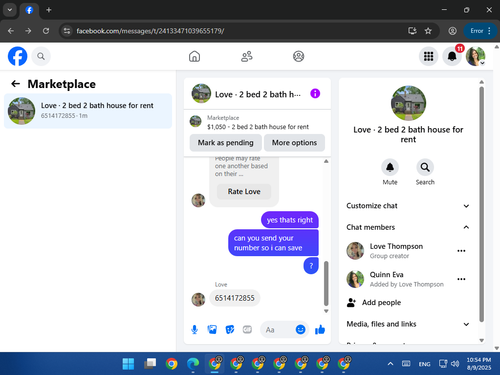Image resolution: width=500 pixels, height=375 pixels.
Task: Open clock and date 10:54 PM
Action: click(x=479, y=364)
